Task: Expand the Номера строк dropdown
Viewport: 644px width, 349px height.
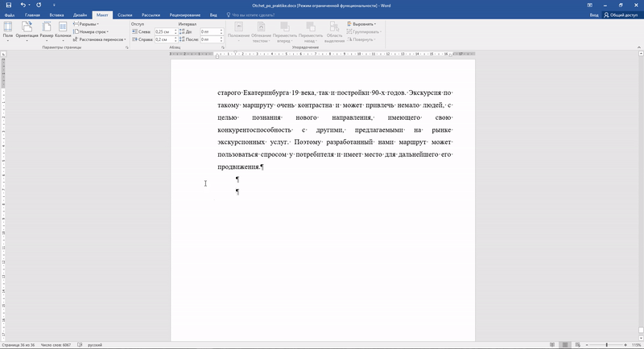Action: tap(91, 31)
